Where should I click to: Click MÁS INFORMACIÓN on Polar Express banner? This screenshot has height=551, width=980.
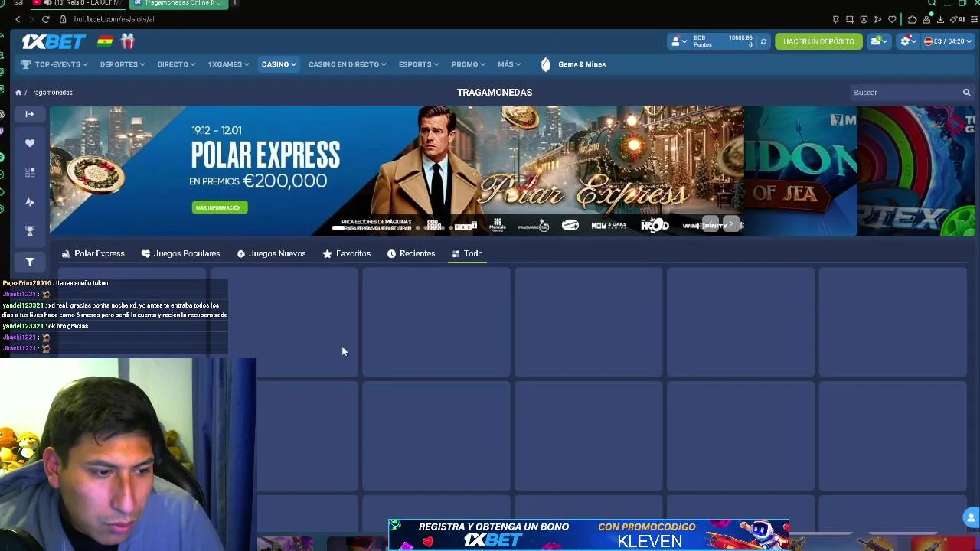click(220, 207)
